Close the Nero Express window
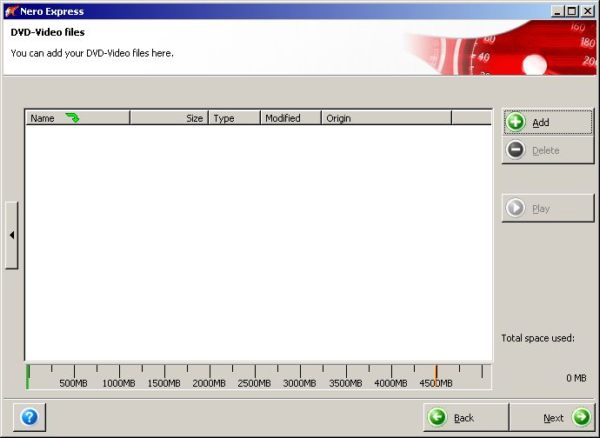This screenshot has height=438, width=600. coord(587,11)
